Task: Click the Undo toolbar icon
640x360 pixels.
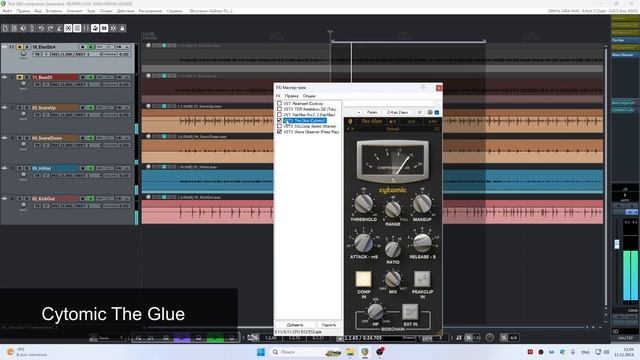Action: pyautogui.click(x=41, y=28)
